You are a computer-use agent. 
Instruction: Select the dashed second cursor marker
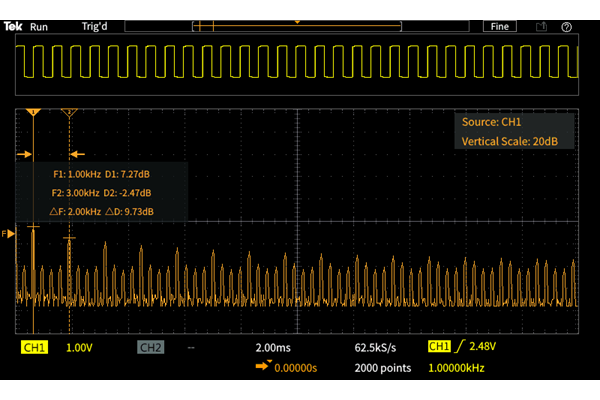click(x=69, y=113)
